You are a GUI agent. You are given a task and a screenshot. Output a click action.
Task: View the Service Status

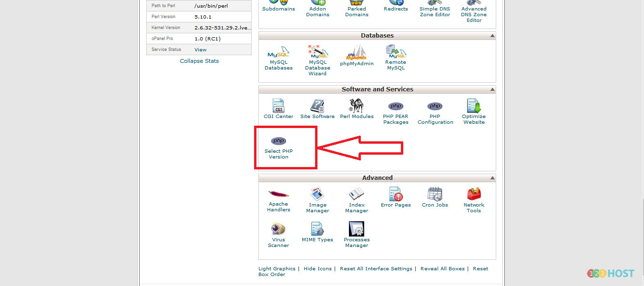click(200, 49)
